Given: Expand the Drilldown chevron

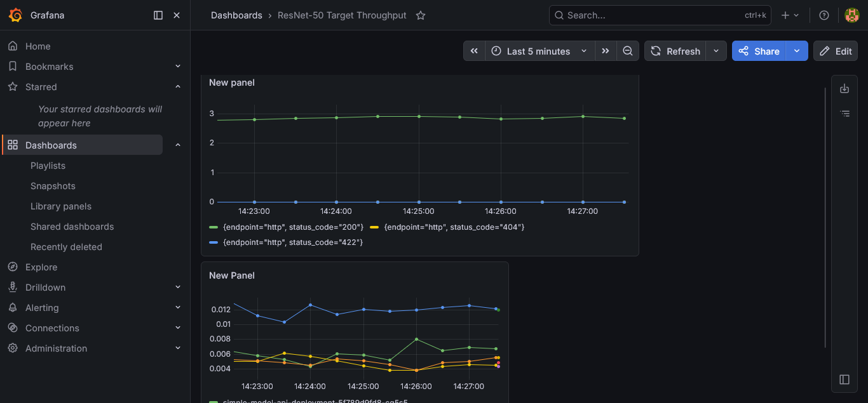Looking at the screenshot, I should pyautogui.click(x=178, y=287).
